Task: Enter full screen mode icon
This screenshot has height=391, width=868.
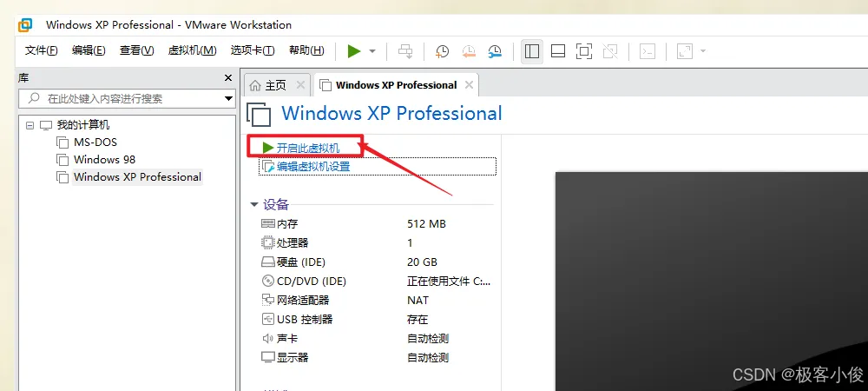Action: pyautogui.click(x=584, y=51)
